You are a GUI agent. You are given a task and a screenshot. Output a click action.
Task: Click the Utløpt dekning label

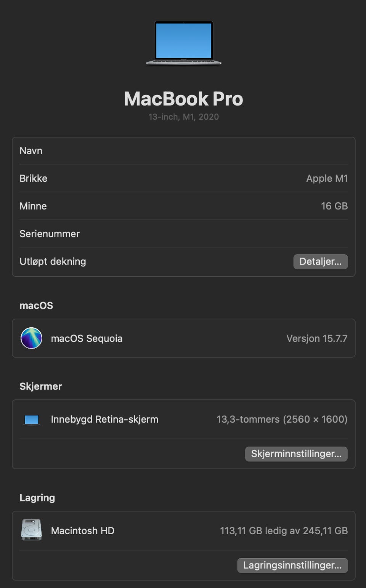pos(53,261)
